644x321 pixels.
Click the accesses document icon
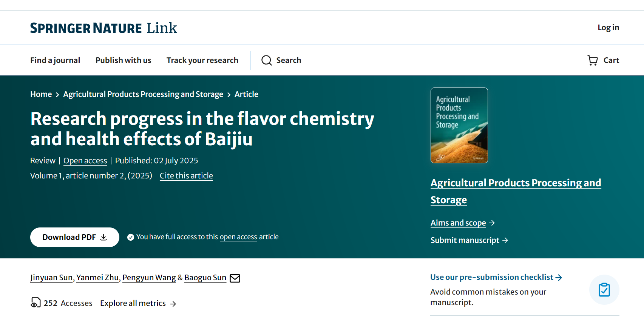pyautogui.click(x=36, y=303)
